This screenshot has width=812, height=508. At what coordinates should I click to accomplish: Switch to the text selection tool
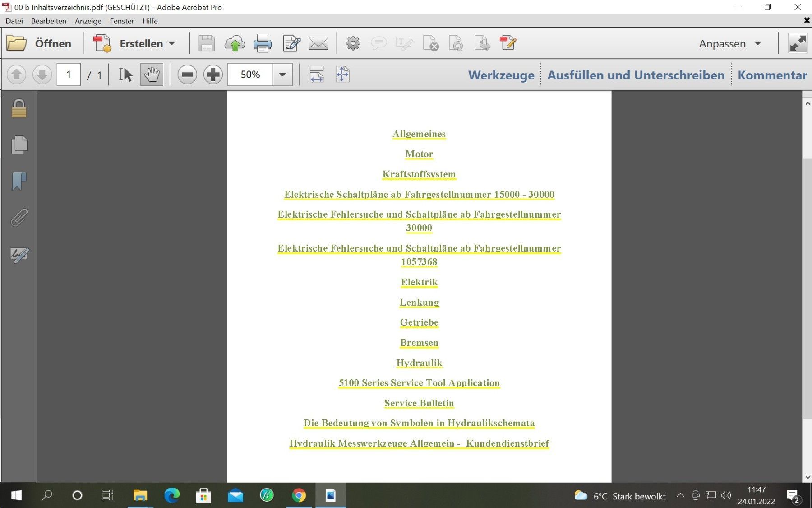pyautogui.click(x=125, y=75)
